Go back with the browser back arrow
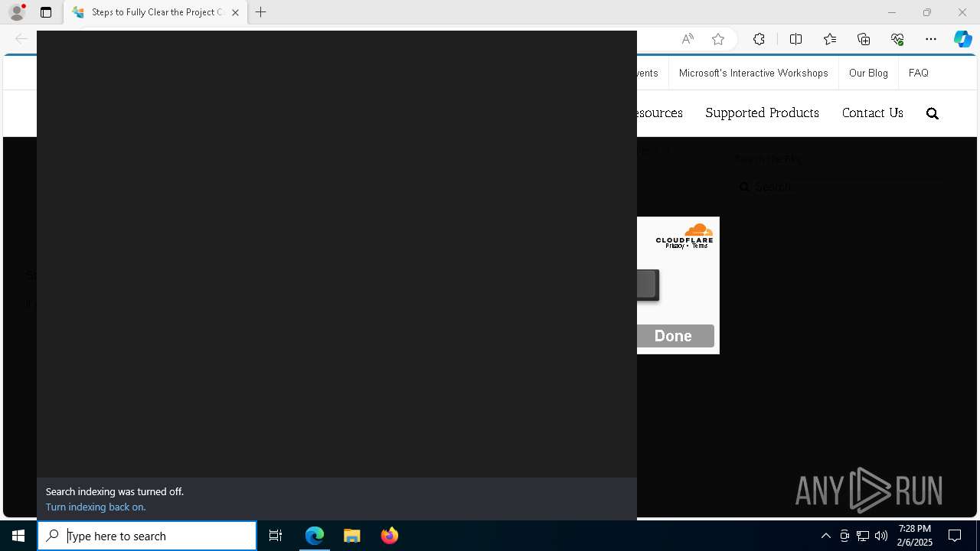This screenshot has width=980, height=551. click(21, 39)
